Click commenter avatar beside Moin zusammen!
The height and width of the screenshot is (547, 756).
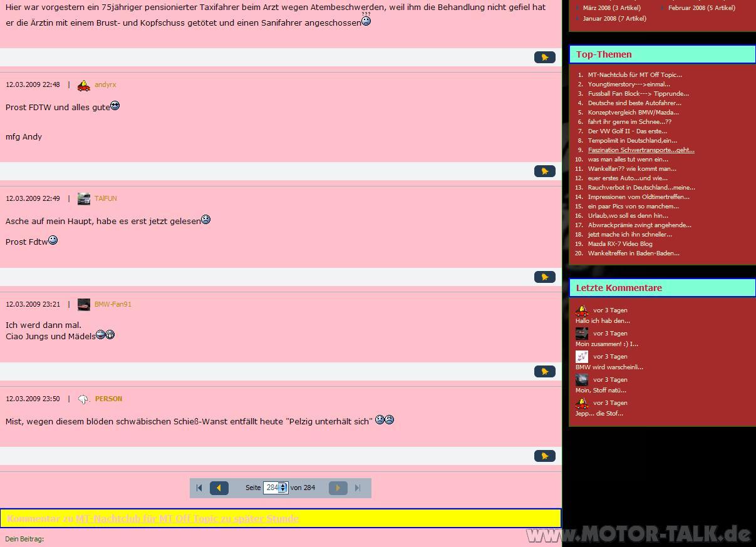point(582,334)
